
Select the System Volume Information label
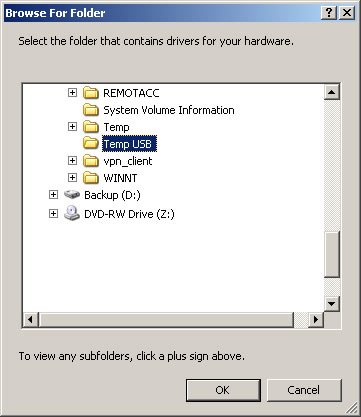[x=169, y=110]
